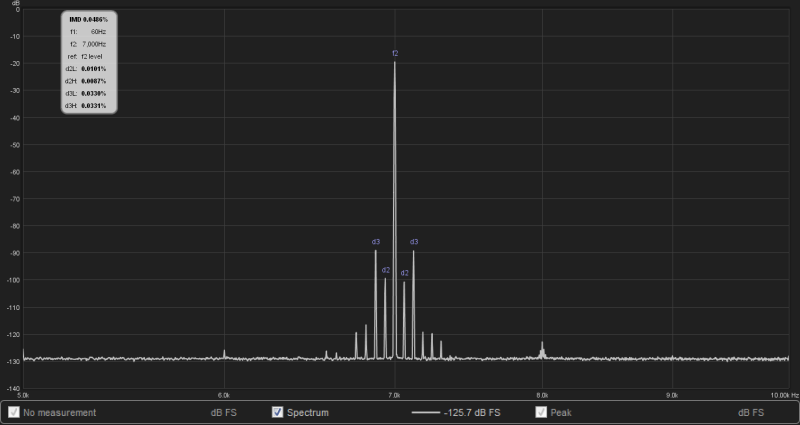Click the d3L 0.0330% entry

pyautogui.click(x=86, y=93)
